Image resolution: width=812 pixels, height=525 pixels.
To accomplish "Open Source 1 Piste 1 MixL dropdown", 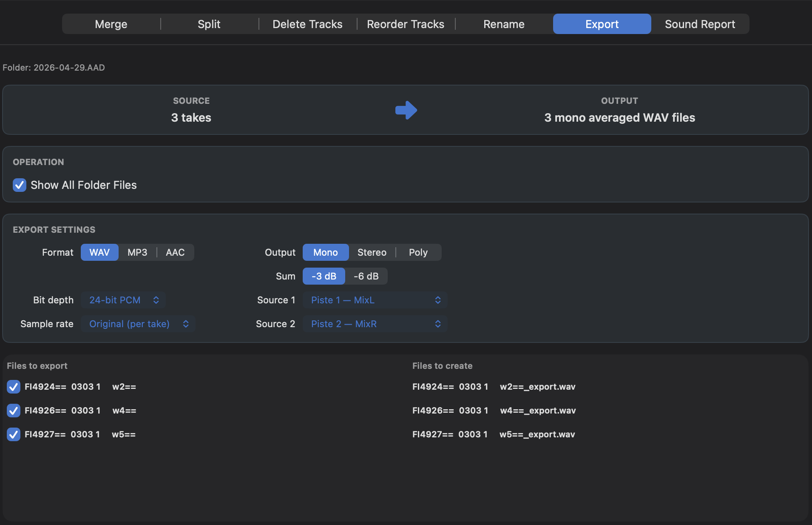I will point(375,300).
